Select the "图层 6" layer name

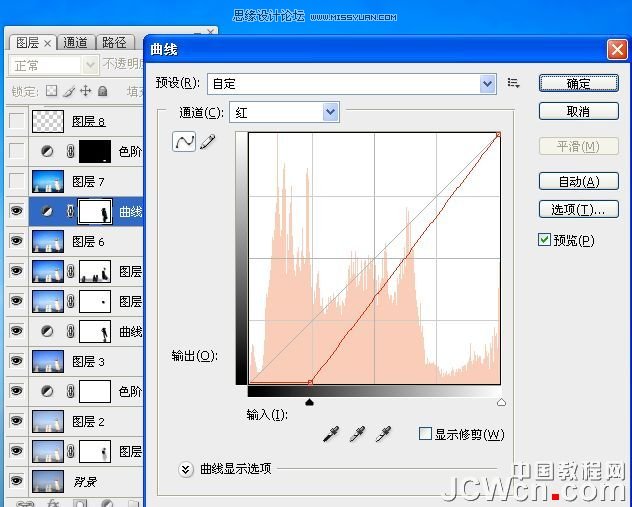point(88,241)
